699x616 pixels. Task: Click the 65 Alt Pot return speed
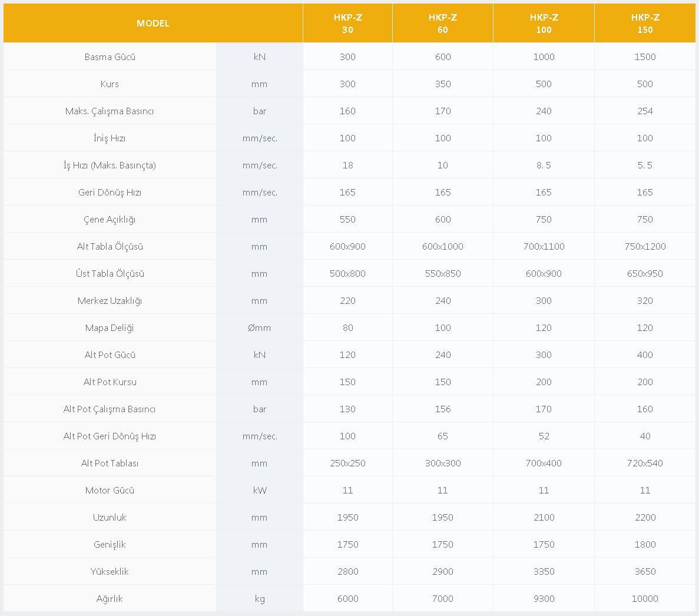point(443,436)
